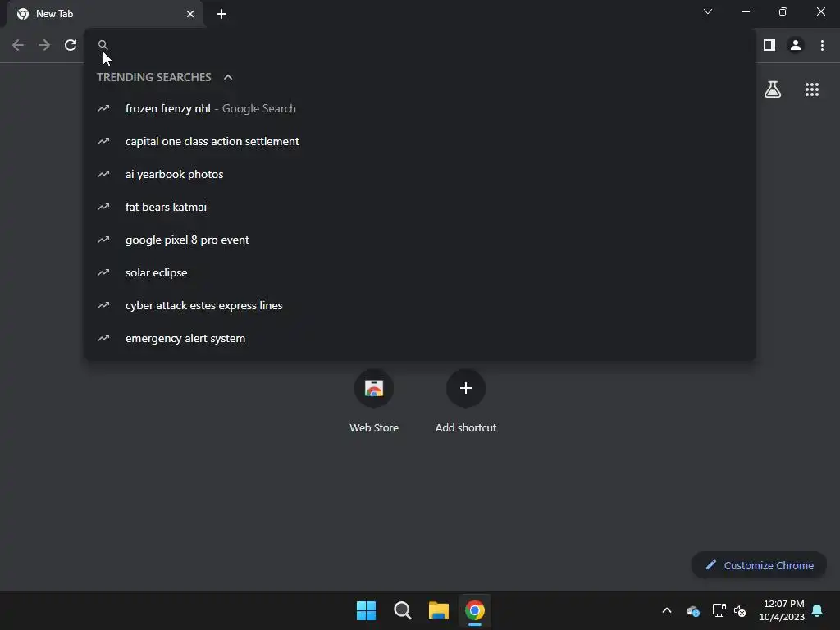840x630 pixels.
Task: Choose 'ai yearbook photos' trending search
Action: 420,174
